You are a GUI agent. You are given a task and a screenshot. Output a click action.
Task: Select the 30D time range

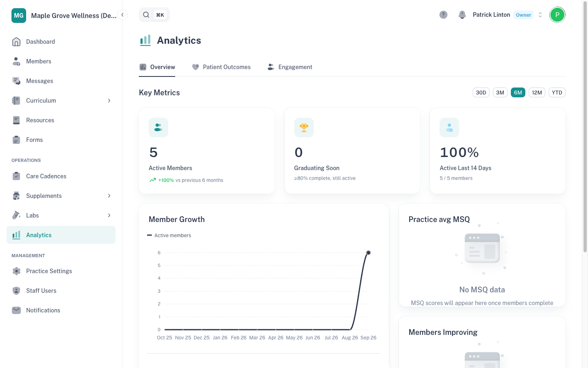click(x=481, y=92)
